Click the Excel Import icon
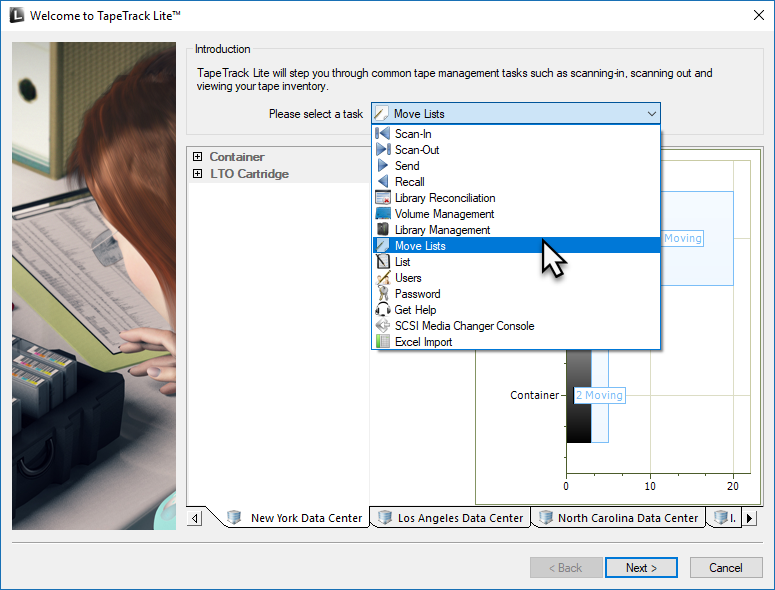The width and height of the screenshot is (775, 590). (x=383, y=341)
